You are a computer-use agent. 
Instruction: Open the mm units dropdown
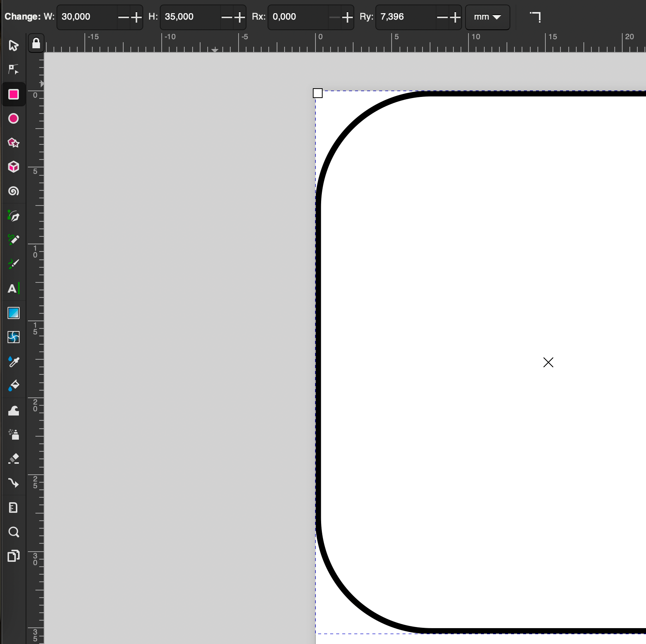pyautogui.click(x=487, y=17)
